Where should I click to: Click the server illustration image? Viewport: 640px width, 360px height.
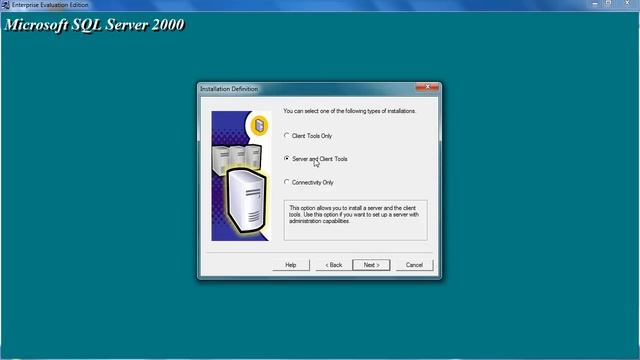(240, 176)
